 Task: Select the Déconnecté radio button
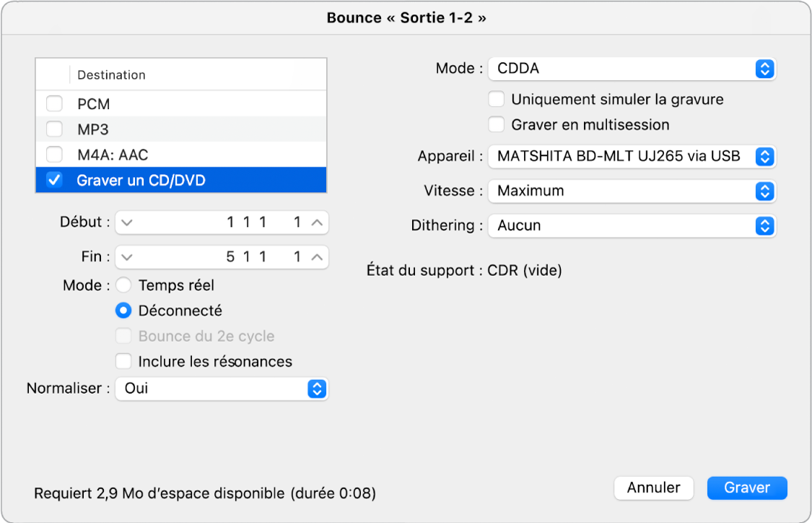pos(123,310)
